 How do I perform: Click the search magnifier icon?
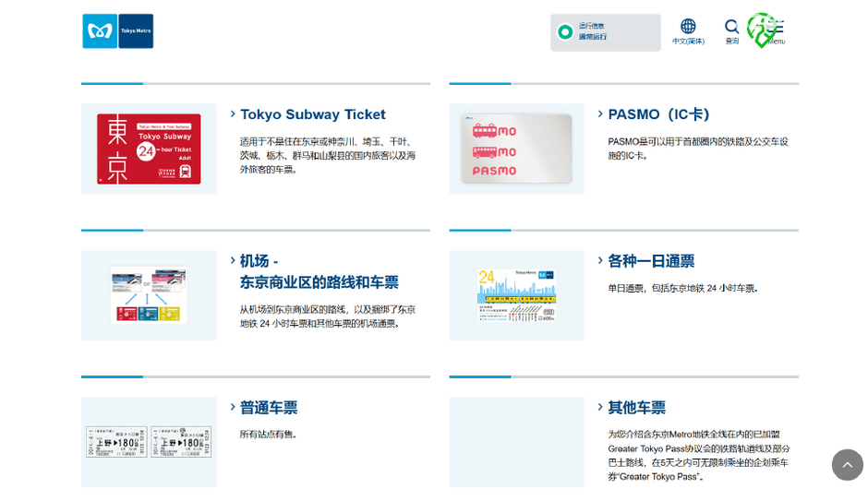tap(731, 27)
